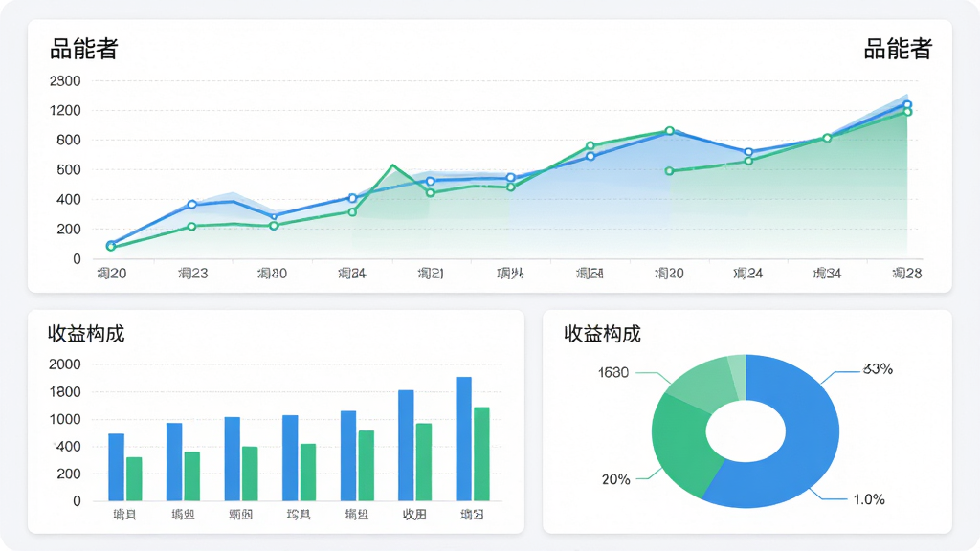Select the blue bar above '收用'

(406, 446)
